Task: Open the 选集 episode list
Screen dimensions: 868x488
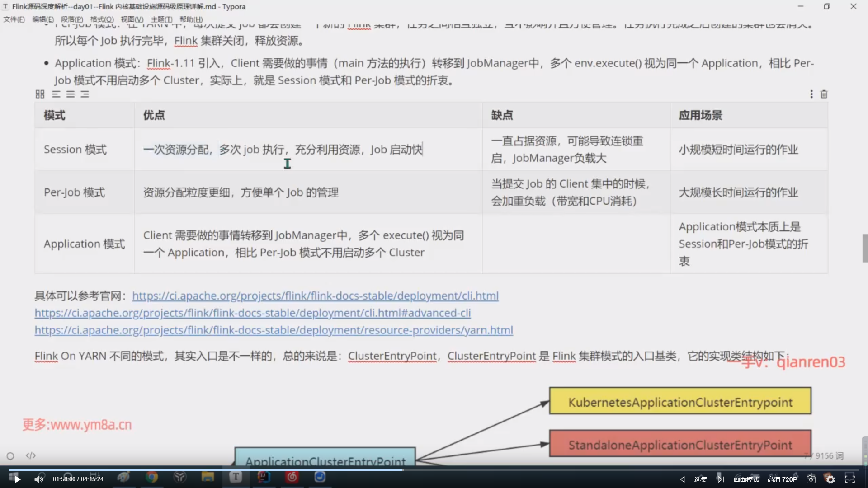Action: tap(700, 479)
